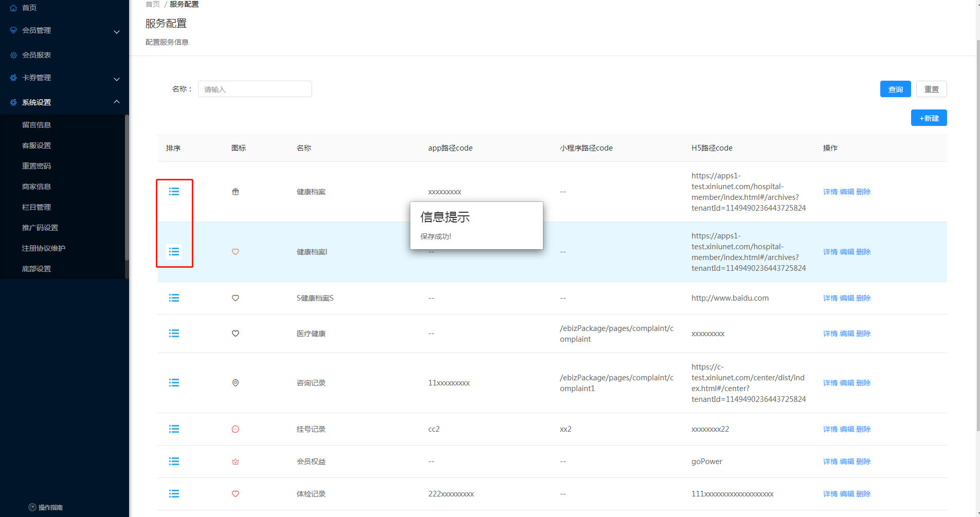Click the 操作指南 text link

point(50,507)
